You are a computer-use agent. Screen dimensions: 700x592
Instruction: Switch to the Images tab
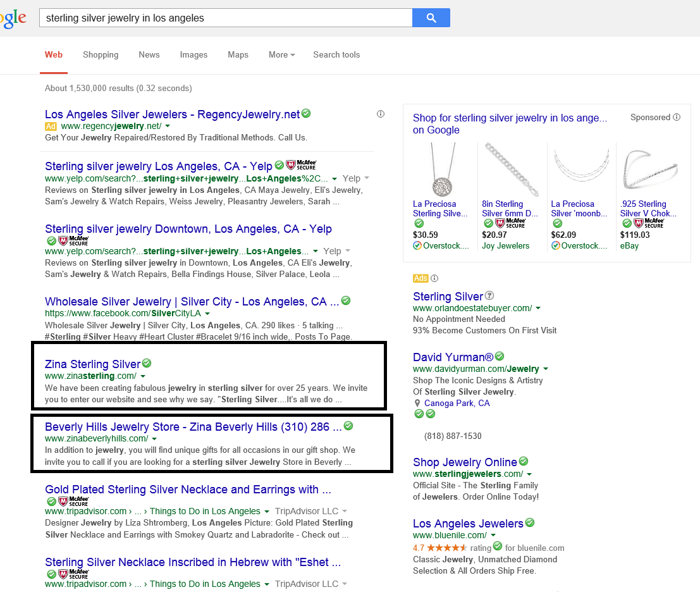(x=193, y=54)
